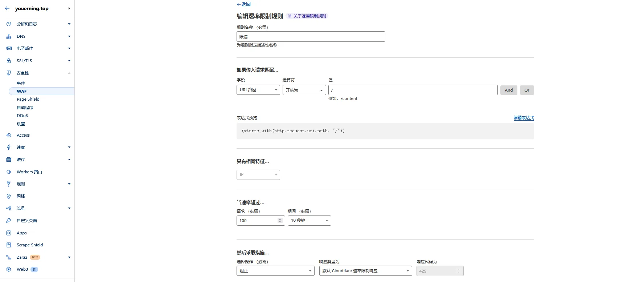Click the 电子邮件 envelope icon
Image resolution: width=644 pixels, height=282 pixels.
9,48
